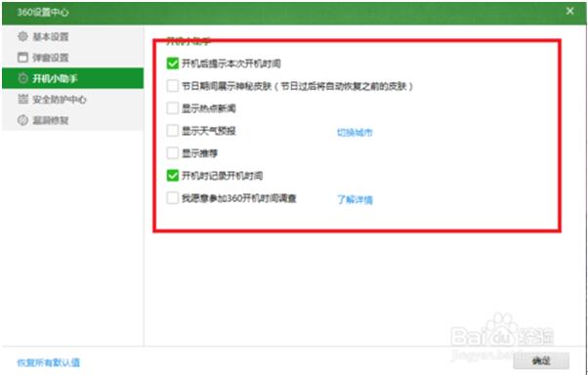Click the shield icon beside 安全防护中心
588x376 pixels.
[x=22, y=100]
